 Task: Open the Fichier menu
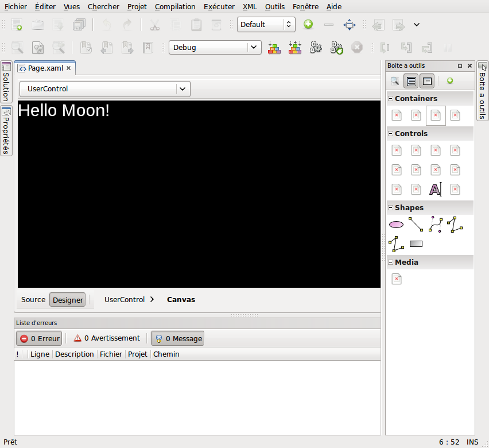point(15,6)
